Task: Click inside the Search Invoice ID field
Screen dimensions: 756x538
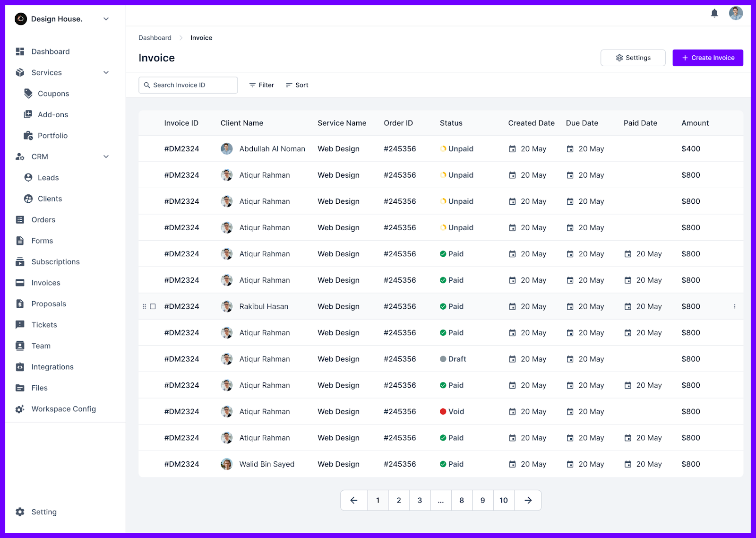Action: [188, 85]
